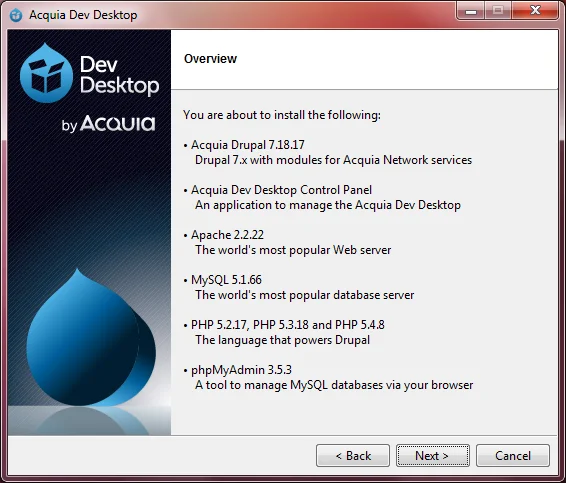Click the phpMyAdmin 3.5.3 entry

(x=241, y=370)
